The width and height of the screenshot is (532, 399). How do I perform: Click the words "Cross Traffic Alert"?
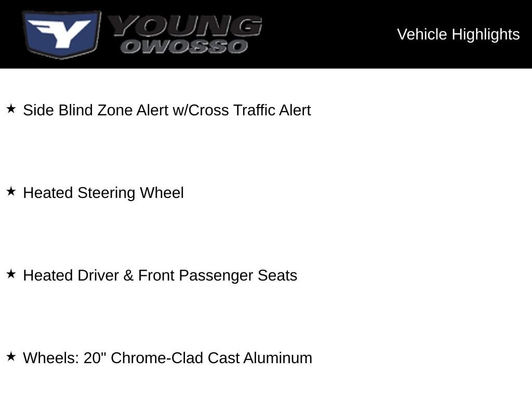click(249, 110)
